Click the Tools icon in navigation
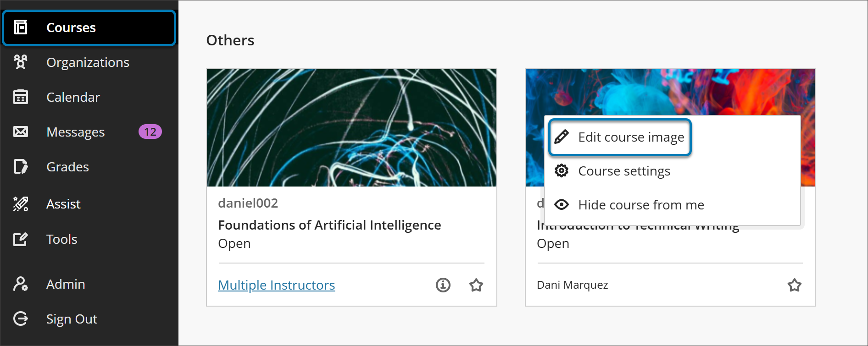Image resolution: width=868 pixels, height=346 pixels. click(21, 239)
